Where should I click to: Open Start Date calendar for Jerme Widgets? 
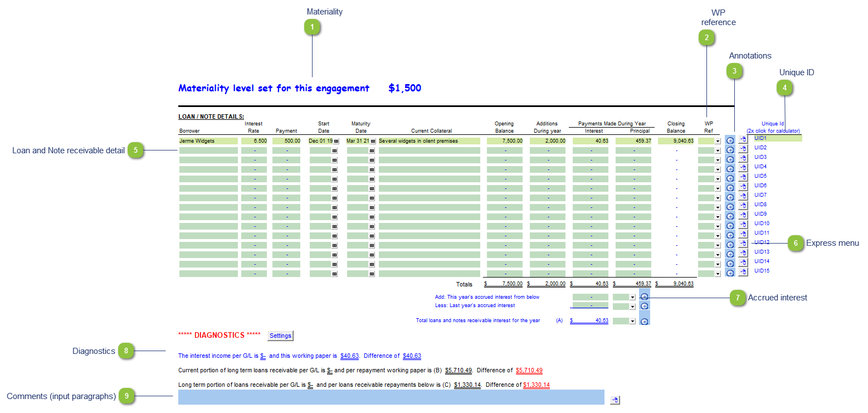336,142
